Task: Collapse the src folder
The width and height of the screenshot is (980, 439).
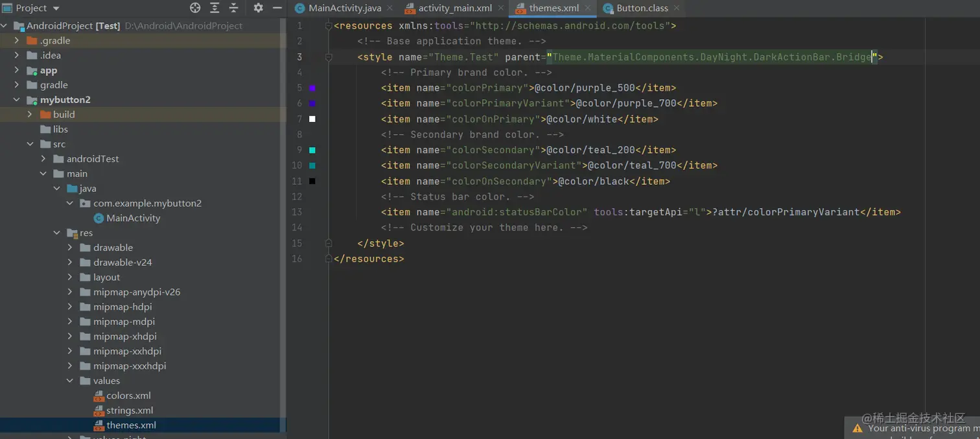Action: click(x=30, y=144)
